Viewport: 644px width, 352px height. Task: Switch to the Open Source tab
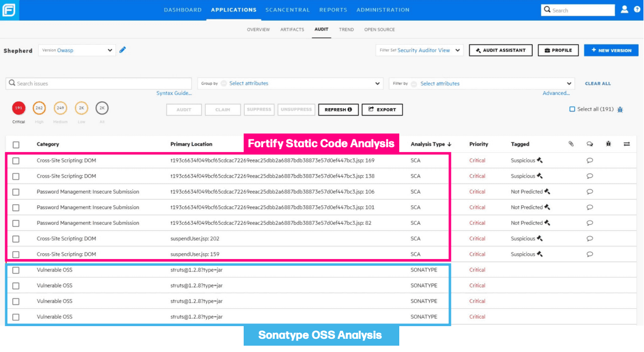click(x=379, y=30)
